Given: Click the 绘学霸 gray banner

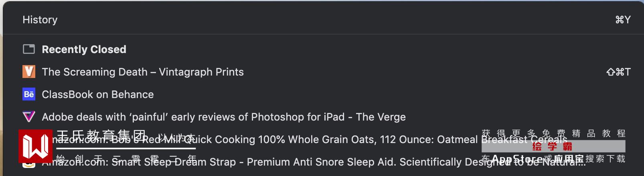Looking at the screenshot, I should tap(553, 146).
